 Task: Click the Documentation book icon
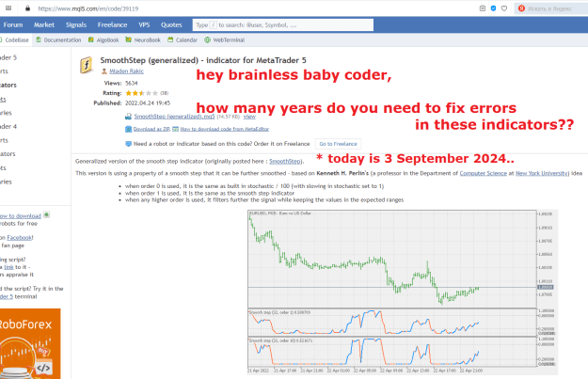click(39, 39)
